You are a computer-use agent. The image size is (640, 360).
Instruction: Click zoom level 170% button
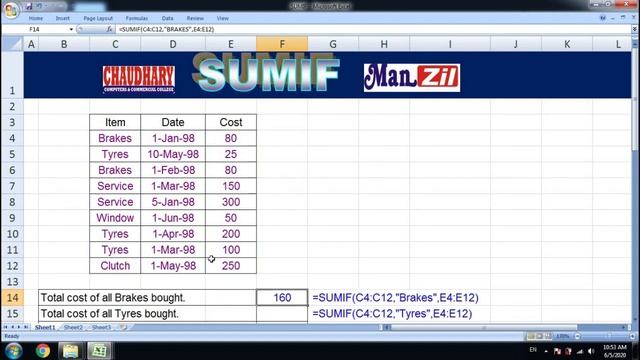(562, 336)
